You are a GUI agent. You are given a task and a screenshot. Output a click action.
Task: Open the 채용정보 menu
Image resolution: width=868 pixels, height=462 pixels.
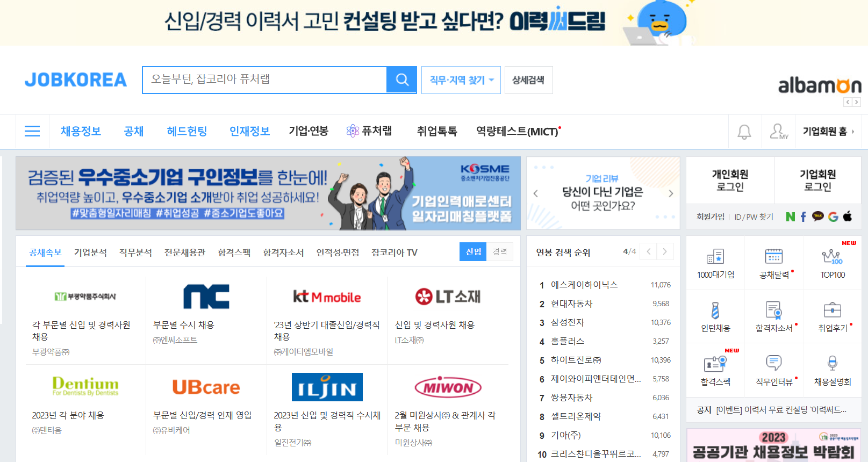coord(81,131)
